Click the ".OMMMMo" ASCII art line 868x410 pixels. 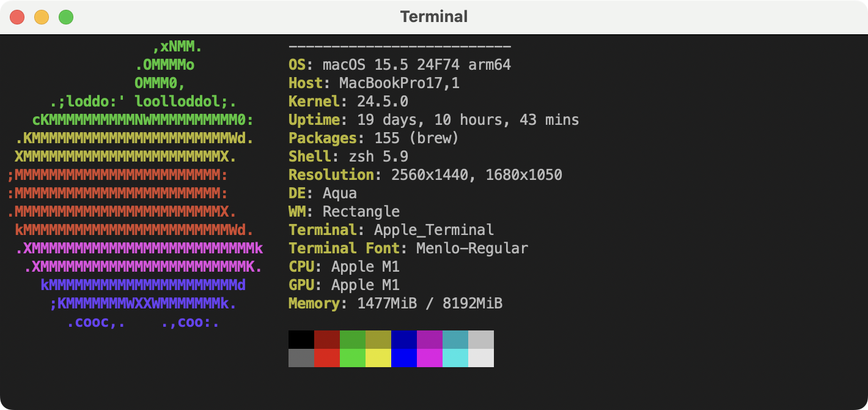pos(164,65)
